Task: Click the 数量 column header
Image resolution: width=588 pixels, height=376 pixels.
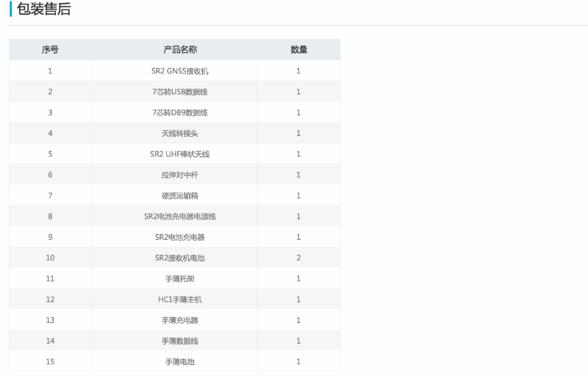Action: pos(298,50)
